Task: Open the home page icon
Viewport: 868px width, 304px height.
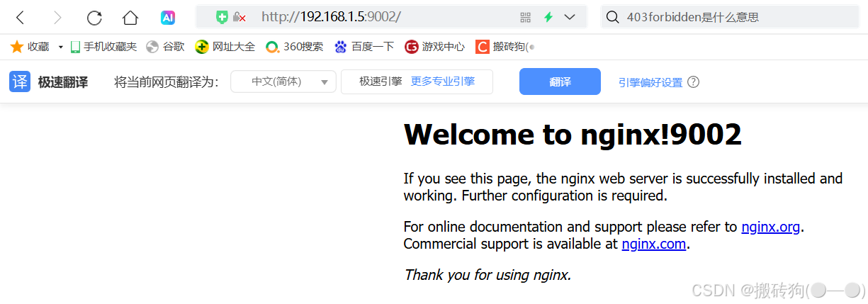Action: point(130,17)
